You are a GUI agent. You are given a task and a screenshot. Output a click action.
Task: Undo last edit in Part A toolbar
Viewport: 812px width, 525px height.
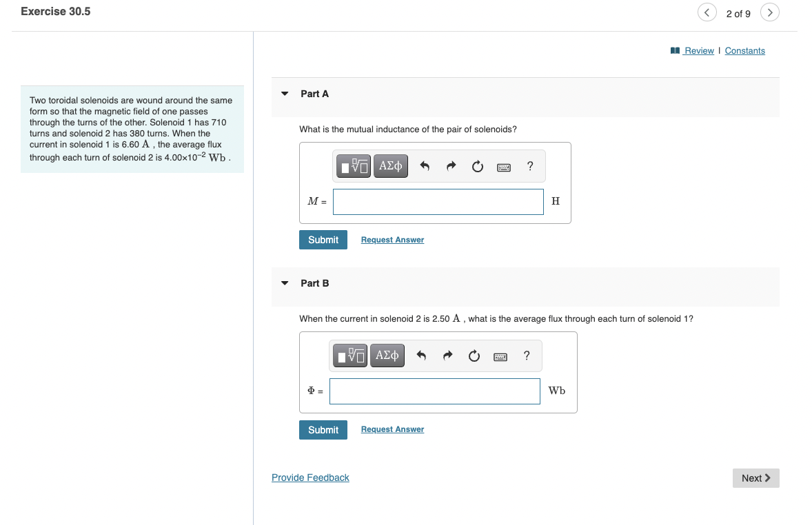[x=425, y=166]
